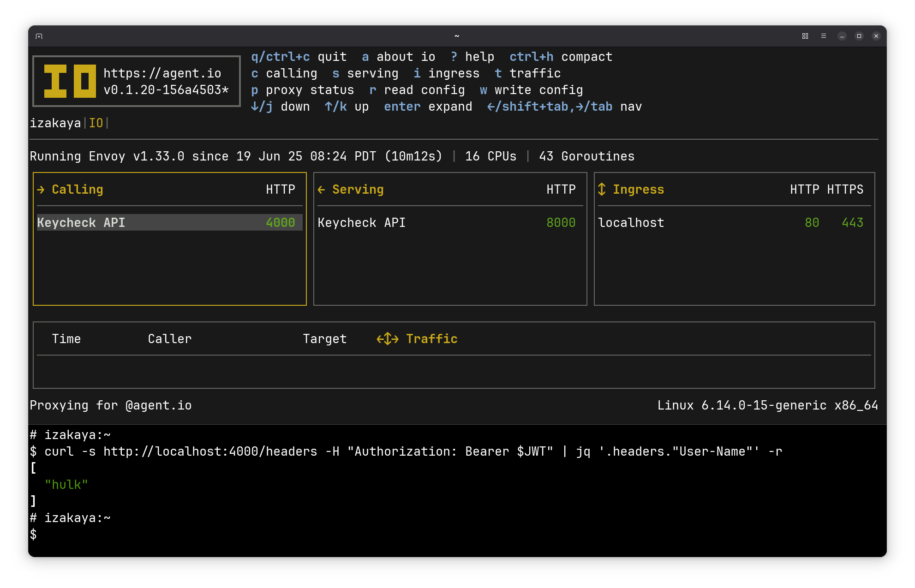Click the HTTPS column header in Ingress
The image size is (915, 588).
(845, 190)
